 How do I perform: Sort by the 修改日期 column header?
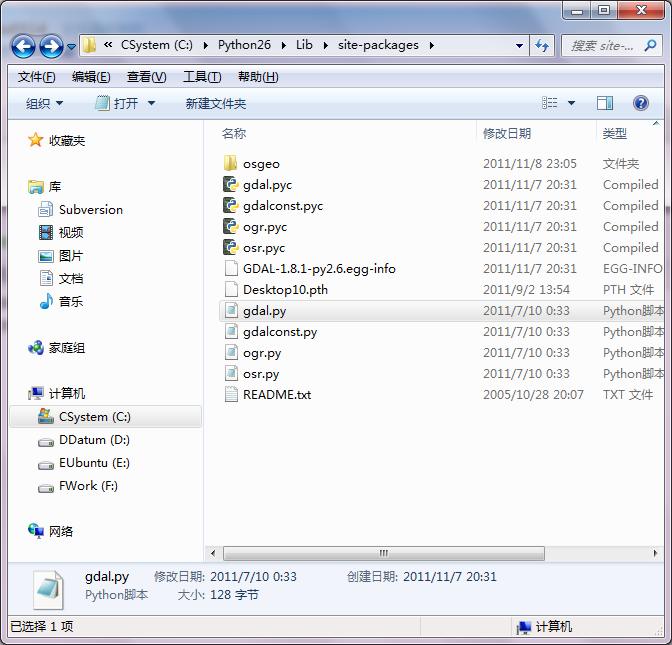tap(507, 134)
